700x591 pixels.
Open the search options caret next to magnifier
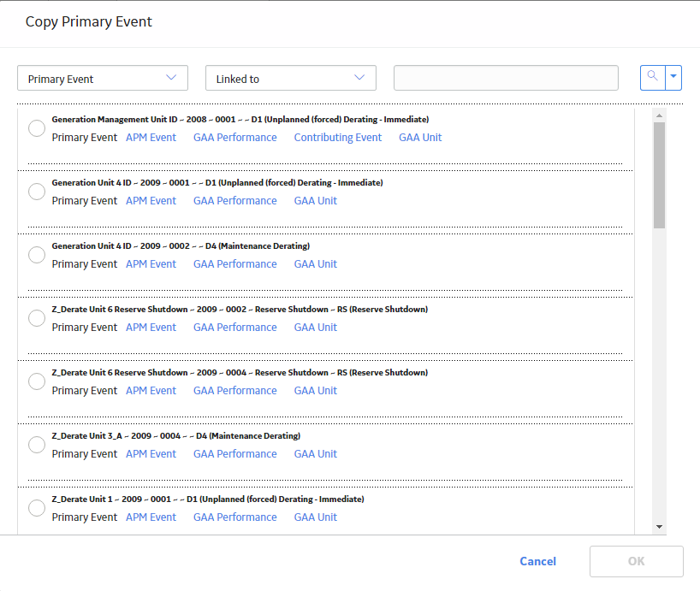(673, 78)
